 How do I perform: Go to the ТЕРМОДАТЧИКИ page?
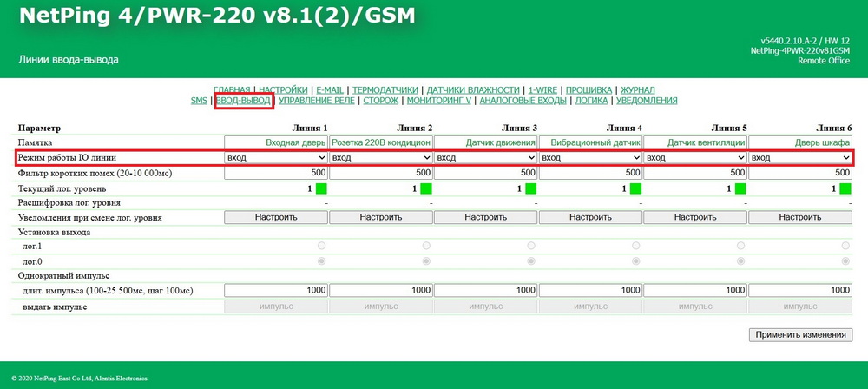point(386,89)
